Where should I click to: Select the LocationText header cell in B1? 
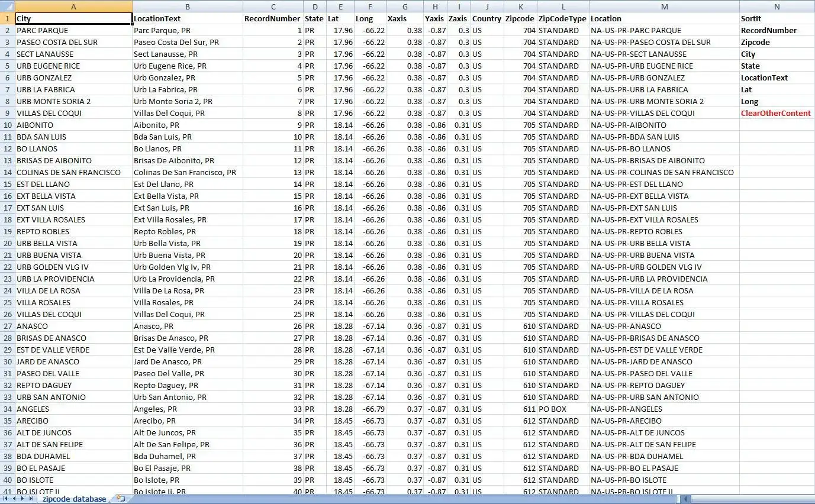click(188, 19)
